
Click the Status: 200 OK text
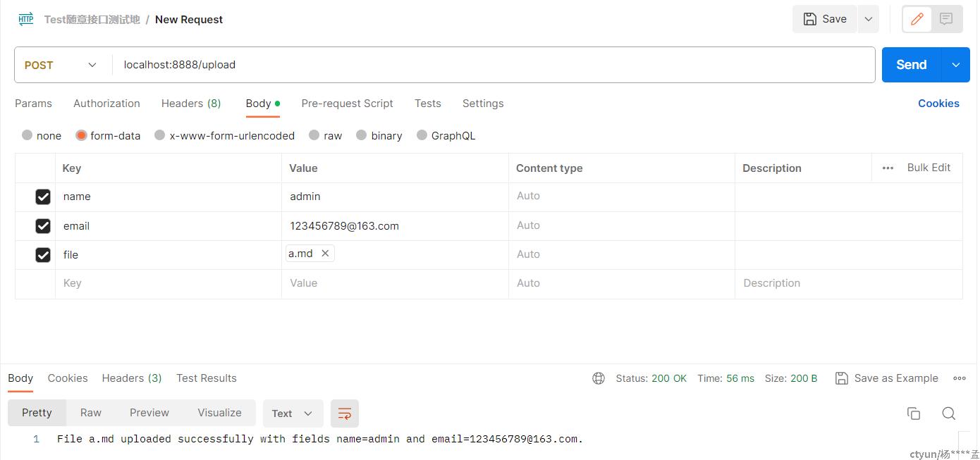point(651,378)
